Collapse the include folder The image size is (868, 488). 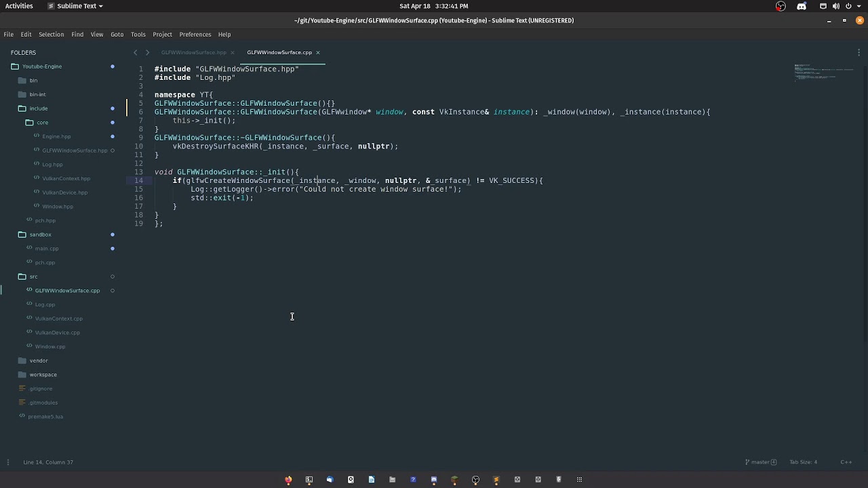tap(38, 108)
